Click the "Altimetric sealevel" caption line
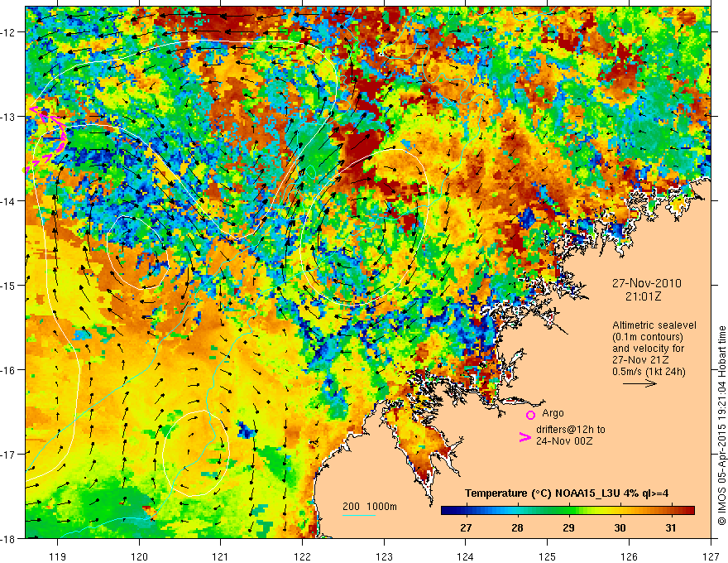The width and height of the screenshot is (728, 563). pos(654,325)
